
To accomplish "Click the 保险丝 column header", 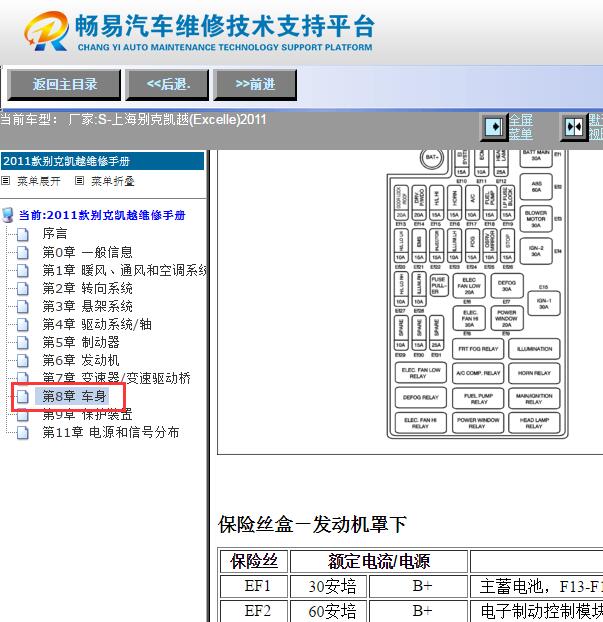I will click(x=254, y=561).
